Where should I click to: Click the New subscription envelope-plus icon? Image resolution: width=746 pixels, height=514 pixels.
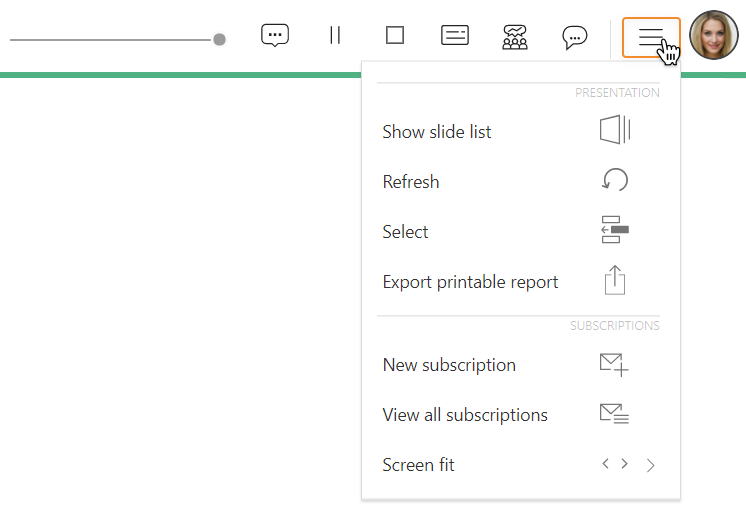614,364
